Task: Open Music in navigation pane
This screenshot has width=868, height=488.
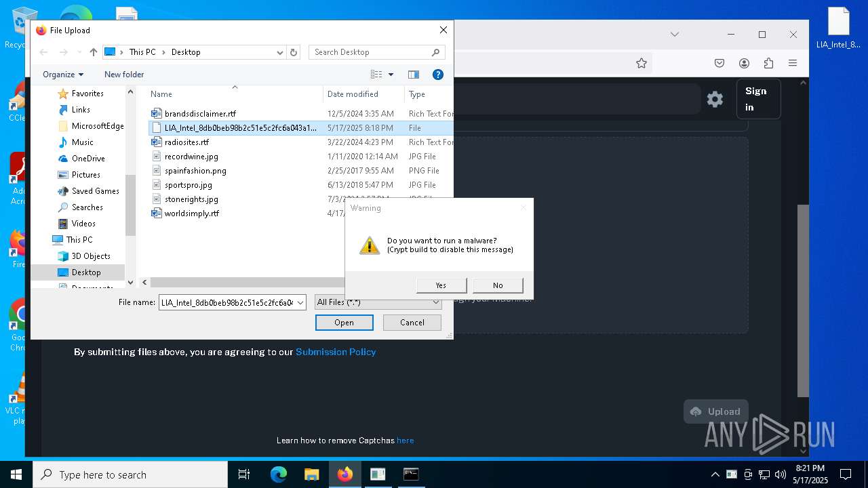Action: 83,142
